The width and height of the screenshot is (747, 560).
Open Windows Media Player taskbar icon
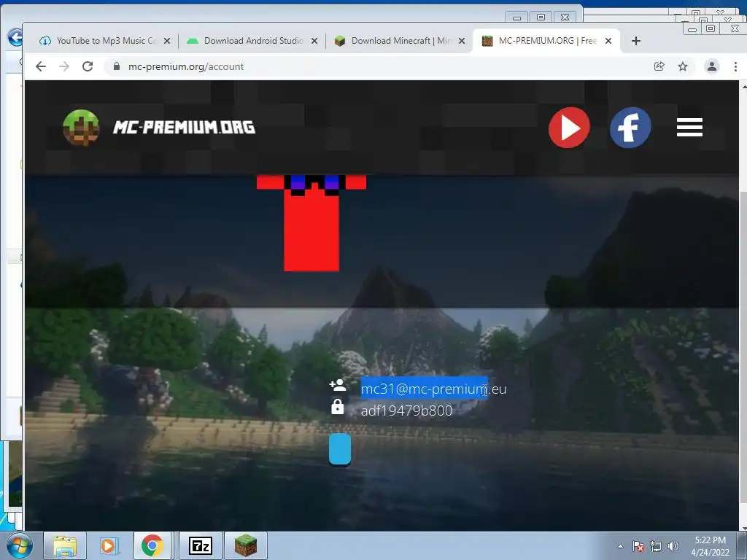click(108, 545)
